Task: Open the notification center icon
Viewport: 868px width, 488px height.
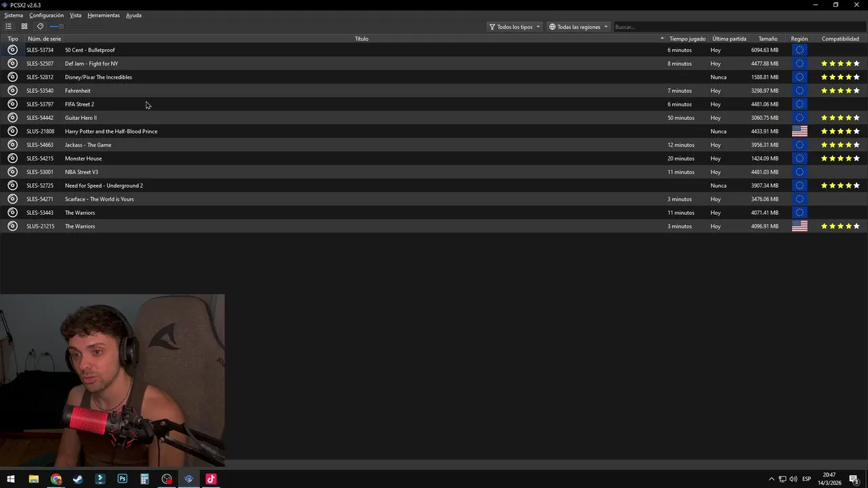Action: point(854,479)
